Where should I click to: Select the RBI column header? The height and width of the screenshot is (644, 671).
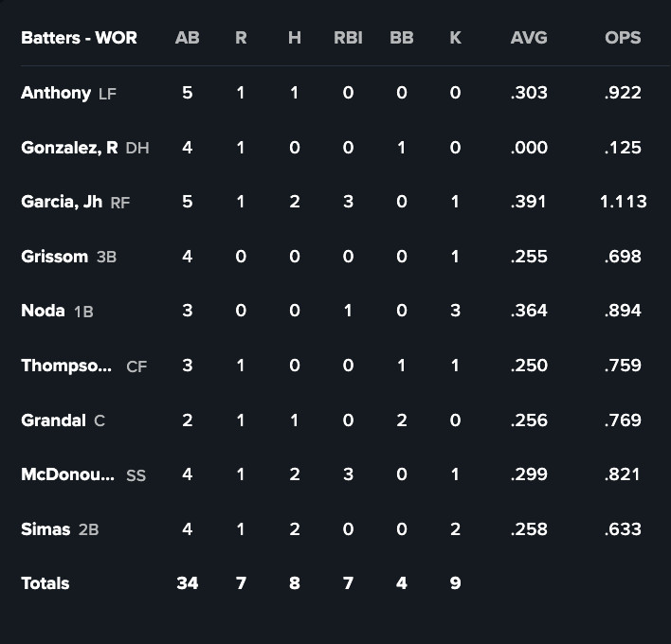pyautogui.click(x=348, y=39)
